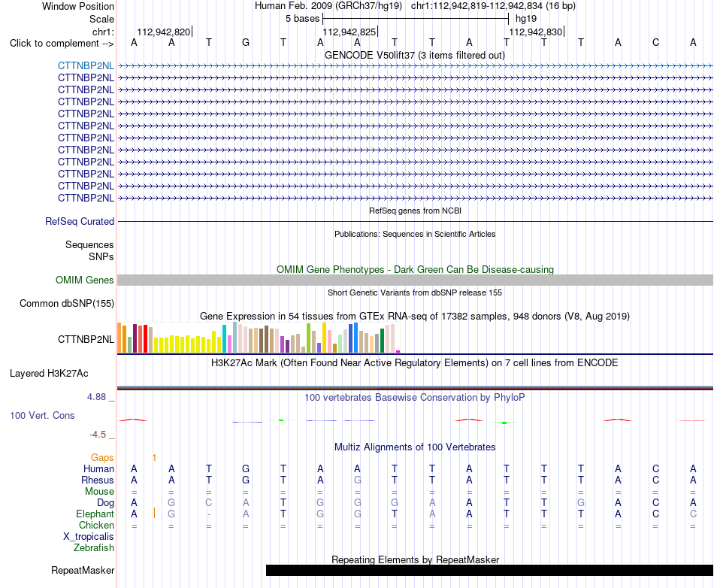This screenshot has height=588, width=714.
Task: Select the Zebrafish alignment row label
Action: [x=94, y=548]
